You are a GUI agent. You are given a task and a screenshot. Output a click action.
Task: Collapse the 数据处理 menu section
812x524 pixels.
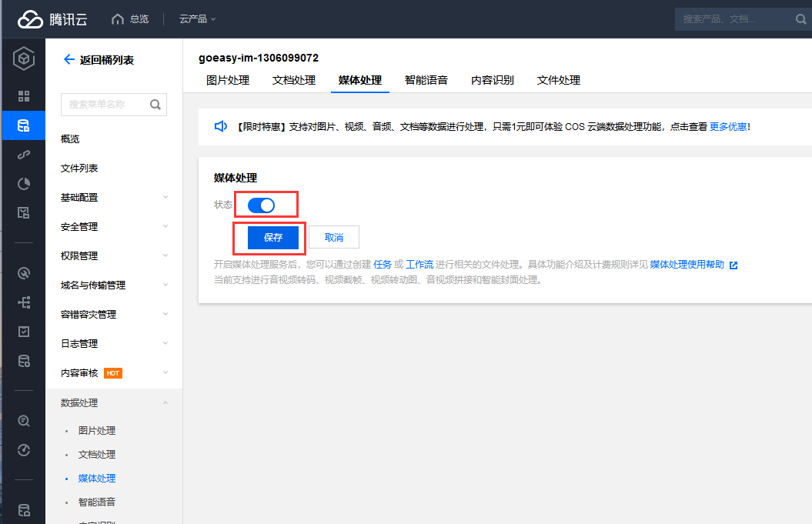[165, 402]
